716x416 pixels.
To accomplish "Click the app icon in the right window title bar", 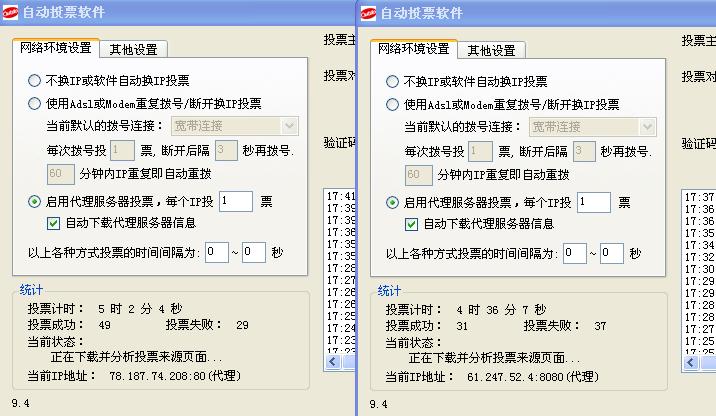I will click(369, 13).
